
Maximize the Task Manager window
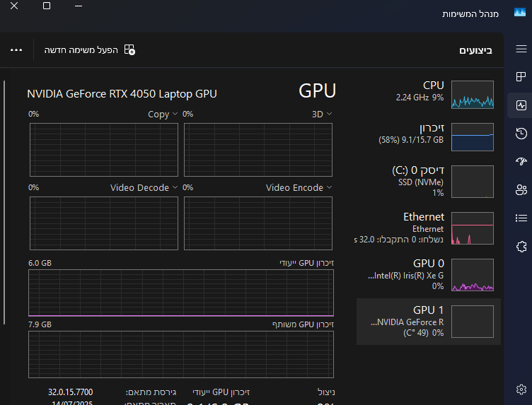pyautogui.click(x=47, y=6)
